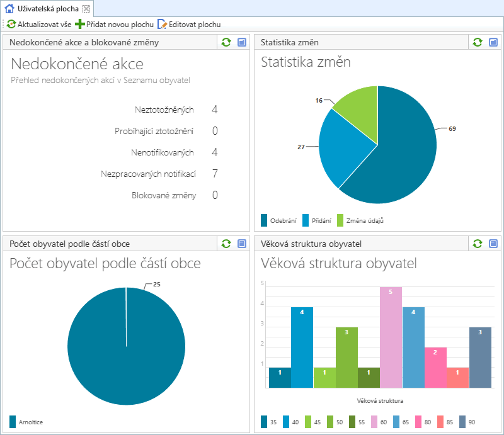This screenshot has width=504, height=435.
Task: Click the Odebrání legend color swatch
Action: click(265, 220)
